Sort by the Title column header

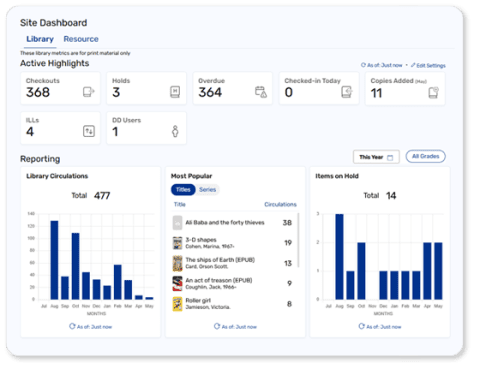180,204
